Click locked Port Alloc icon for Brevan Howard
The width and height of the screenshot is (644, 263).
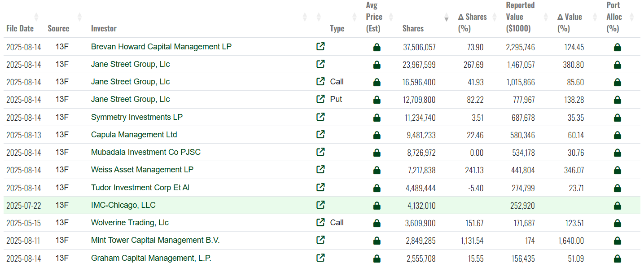point(617,47)
